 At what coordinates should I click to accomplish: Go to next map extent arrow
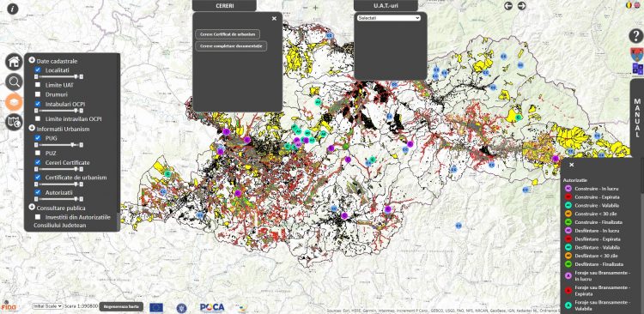coord(521,6)
